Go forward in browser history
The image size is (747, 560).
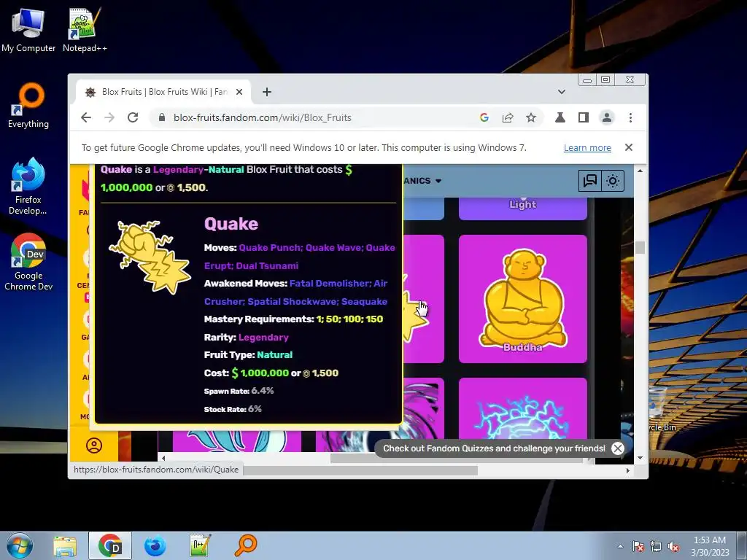click(109, 117)
